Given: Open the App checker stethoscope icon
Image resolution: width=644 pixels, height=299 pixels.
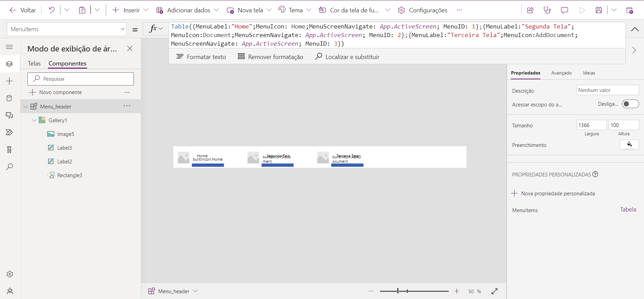Looking at the screenshot, I should pos(547,10).
